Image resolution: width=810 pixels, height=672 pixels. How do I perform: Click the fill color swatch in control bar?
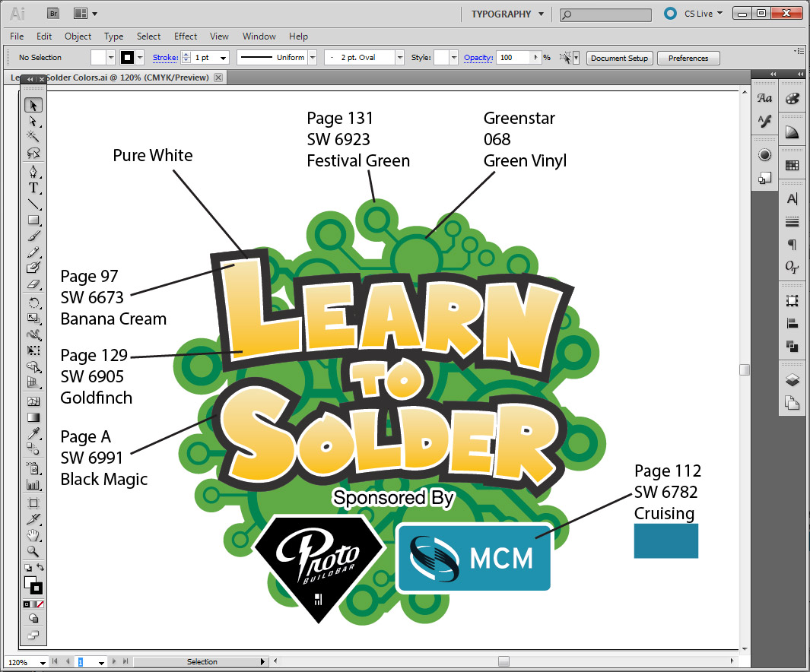[98, 57]
